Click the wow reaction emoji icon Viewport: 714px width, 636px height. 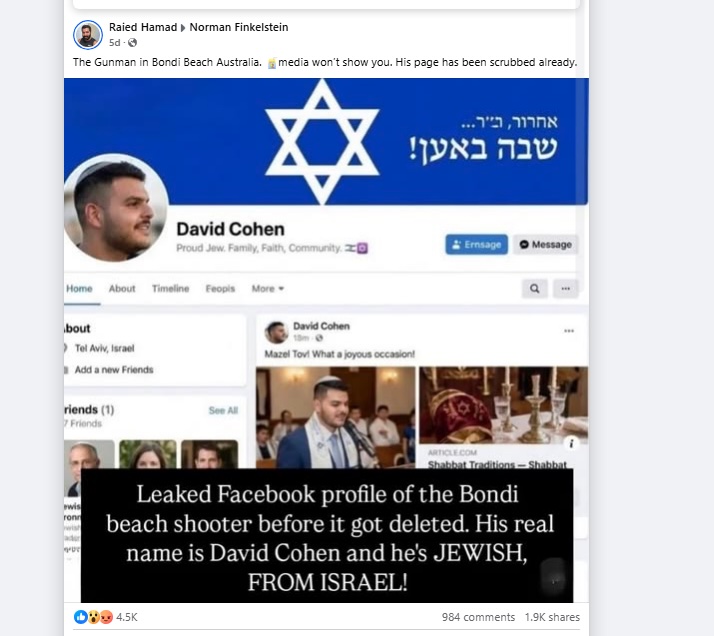[x=94, y=617]
